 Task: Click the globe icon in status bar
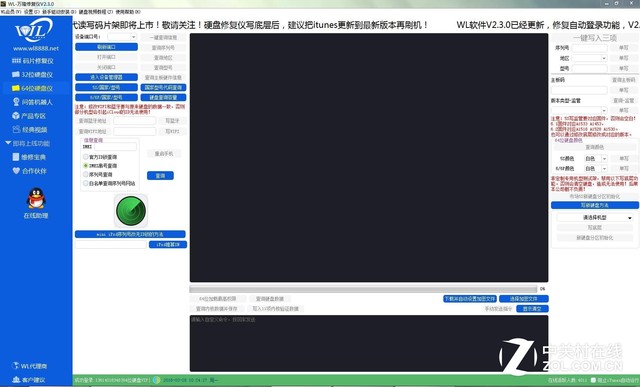[156, 380]
